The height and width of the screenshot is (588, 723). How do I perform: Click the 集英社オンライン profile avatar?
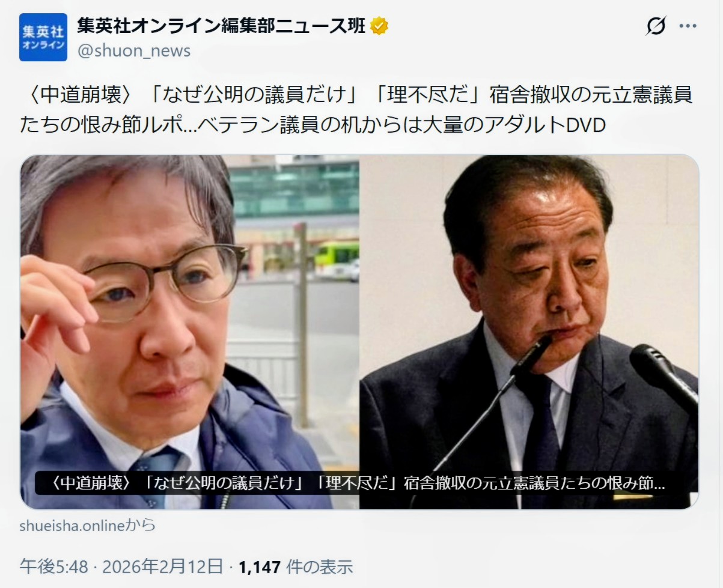tap(43, 37)
